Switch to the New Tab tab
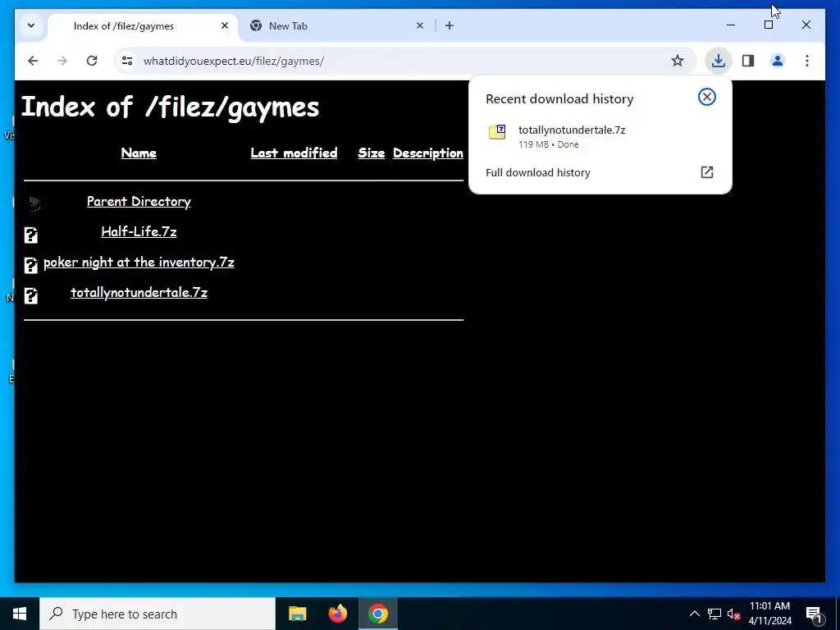 click(339, 25)
